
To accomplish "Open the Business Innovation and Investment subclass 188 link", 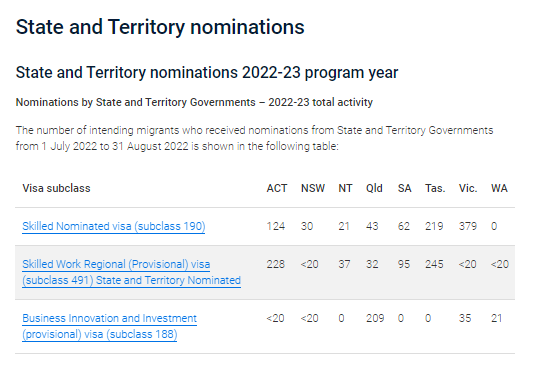I will (110, 326).
